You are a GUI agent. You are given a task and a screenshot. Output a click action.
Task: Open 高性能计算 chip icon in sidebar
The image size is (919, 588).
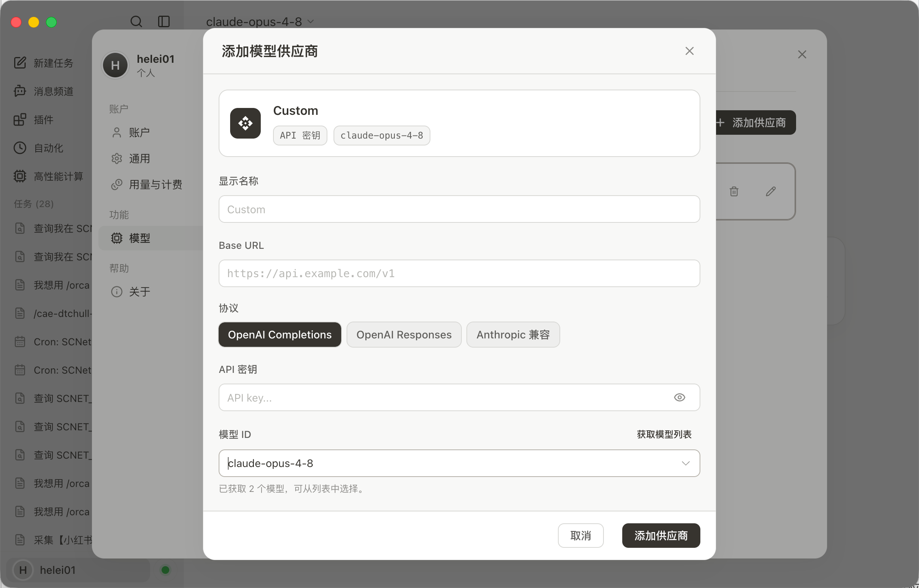coord(20,176)
